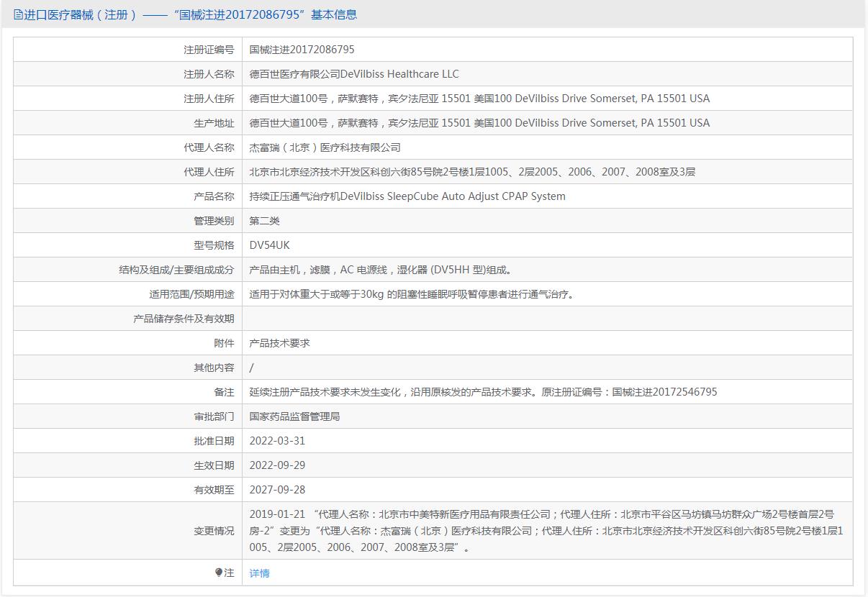This screenshot has width=868, height=597.
Task: Click the 有效期至 label cell
Action: point(127,490)
